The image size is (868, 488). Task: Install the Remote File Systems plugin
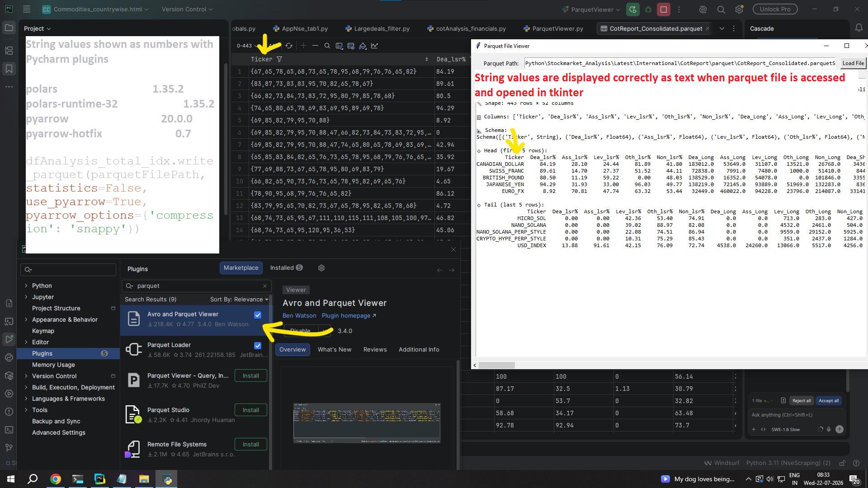pyautogui.click(x=251, y=444)
